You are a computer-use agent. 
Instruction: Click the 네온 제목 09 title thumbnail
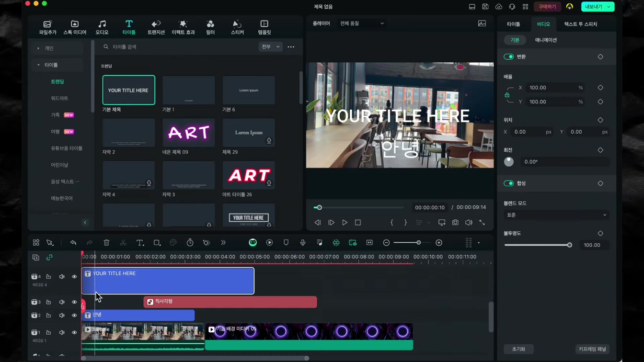point(189,133)
